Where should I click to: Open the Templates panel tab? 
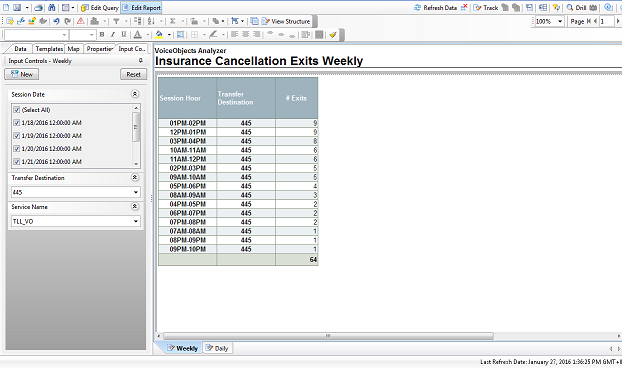tap(49, 49)
